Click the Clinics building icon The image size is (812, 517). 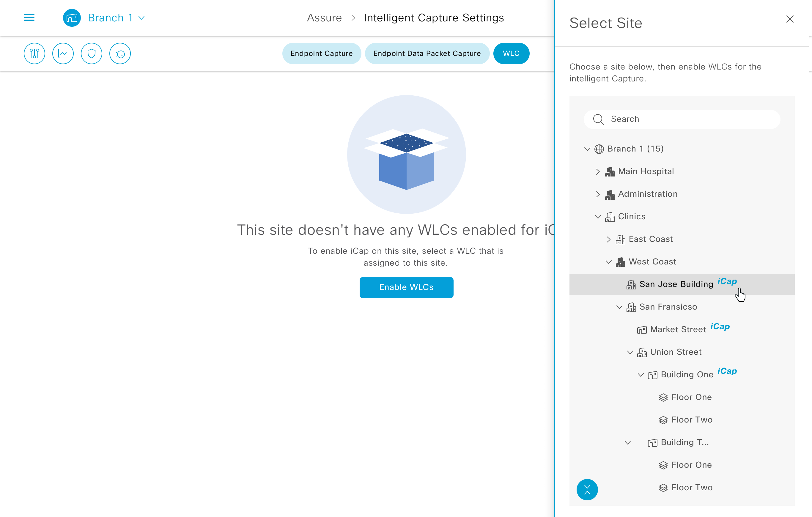[610, 217]
